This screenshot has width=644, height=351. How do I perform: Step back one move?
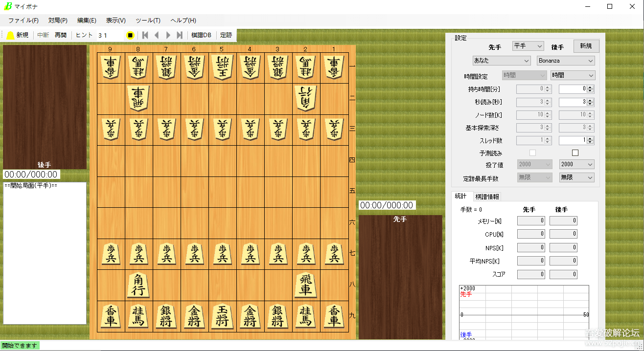pyautogui.click(x=157, y=35)
